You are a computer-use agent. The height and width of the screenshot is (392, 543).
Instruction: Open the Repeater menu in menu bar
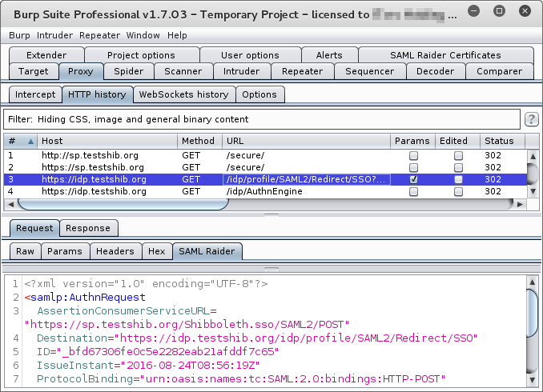(x=99, y=35)
